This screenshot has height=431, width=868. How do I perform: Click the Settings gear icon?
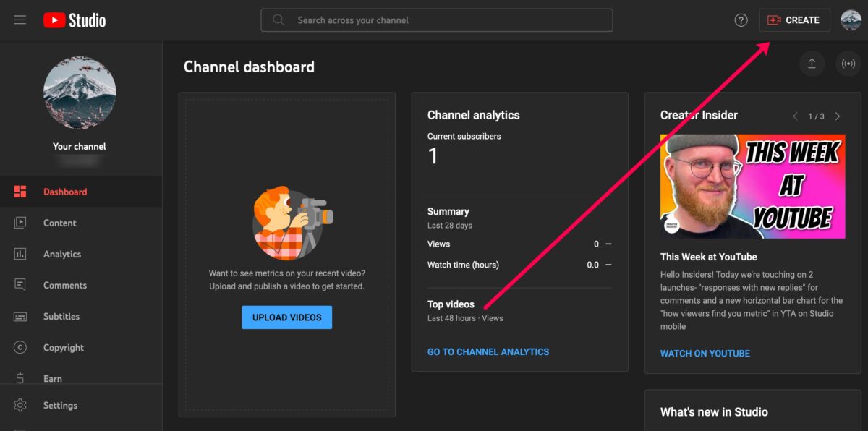pos(20,405)
